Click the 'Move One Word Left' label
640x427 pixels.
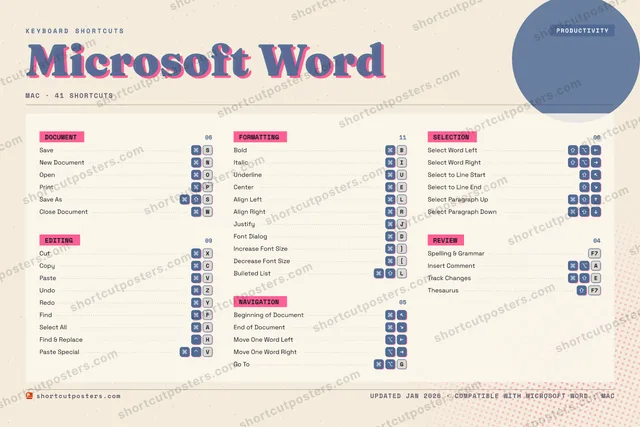click(263, 339)
